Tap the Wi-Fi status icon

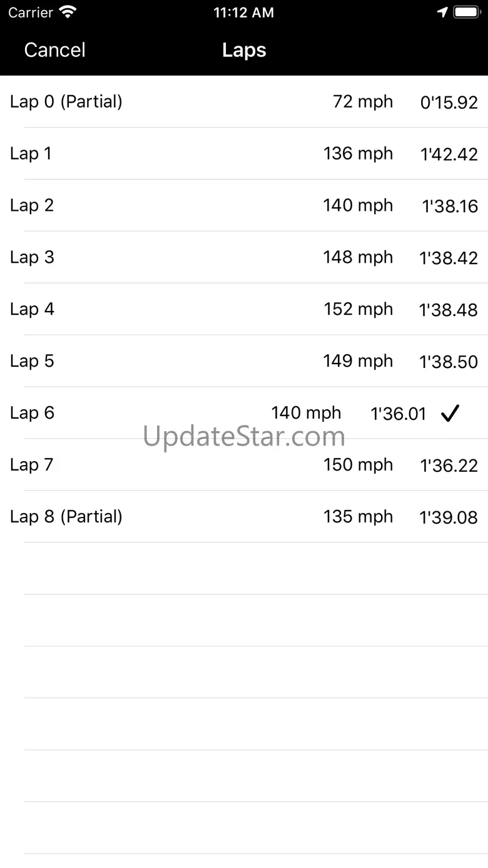[67, 12]
